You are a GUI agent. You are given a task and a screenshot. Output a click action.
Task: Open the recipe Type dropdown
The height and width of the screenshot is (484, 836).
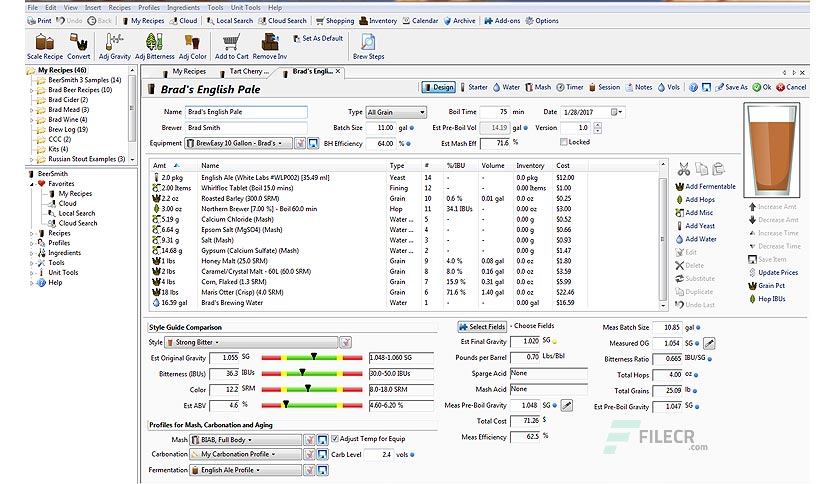(x=396, y=112)
